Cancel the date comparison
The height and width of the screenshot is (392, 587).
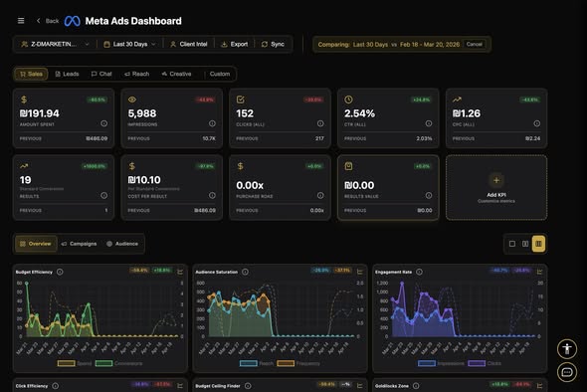click(x=474, y=44)
